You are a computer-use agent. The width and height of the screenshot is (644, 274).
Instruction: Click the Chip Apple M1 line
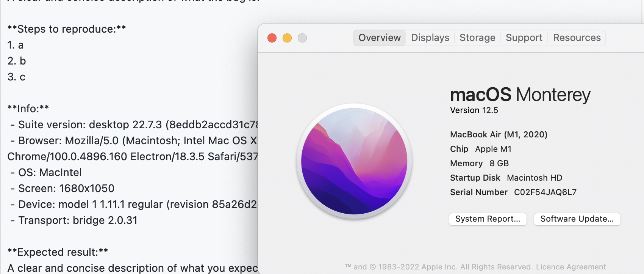click(x=481, y=149)
